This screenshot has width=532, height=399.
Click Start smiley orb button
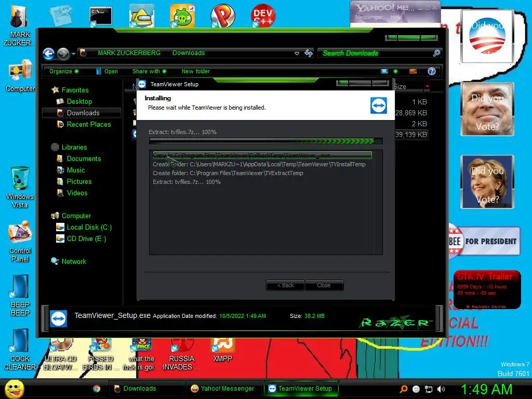(14, 389)
